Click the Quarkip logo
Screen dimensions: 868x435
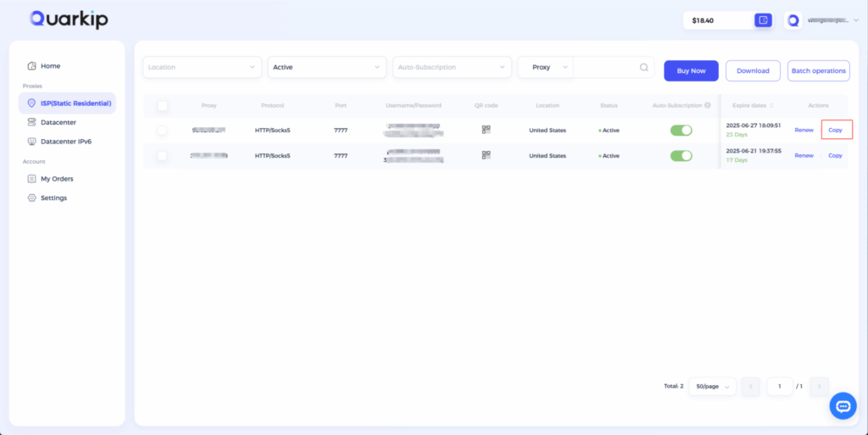coord(69,20)
